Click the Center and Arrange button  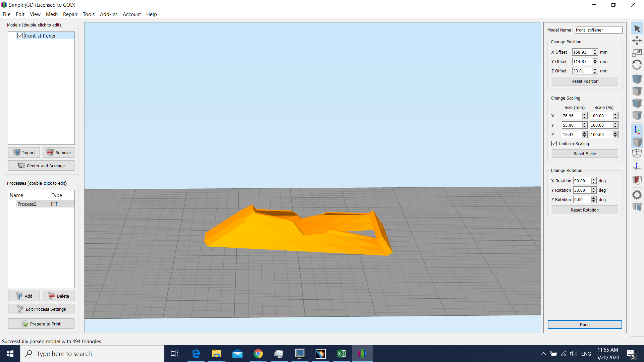[x=41, y=165]
